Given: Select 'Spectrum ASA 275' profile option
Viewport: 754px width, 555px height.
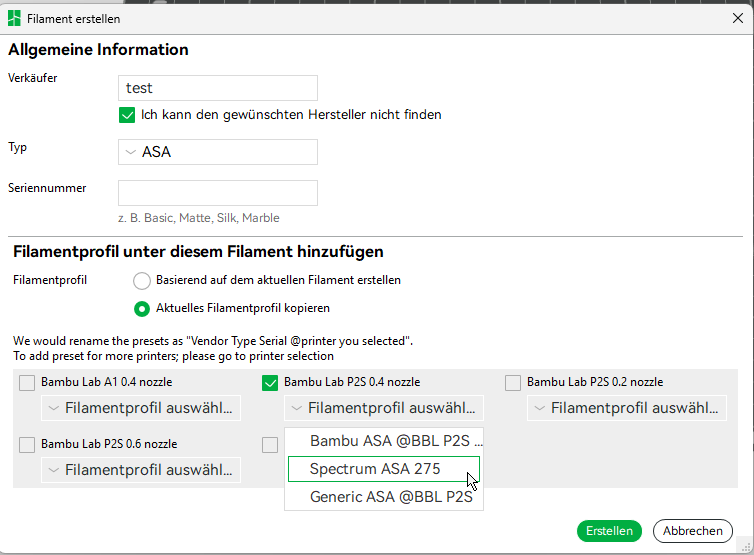Looking at the screenshot, I should (383, 469).
